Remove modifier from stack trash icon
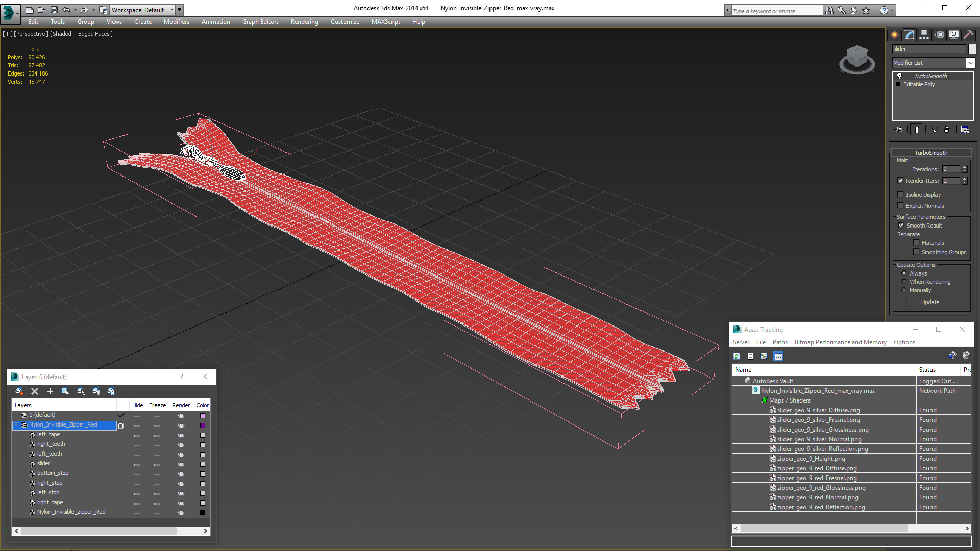This screenshot has height=551, width=980. click(x=947, y=130)
